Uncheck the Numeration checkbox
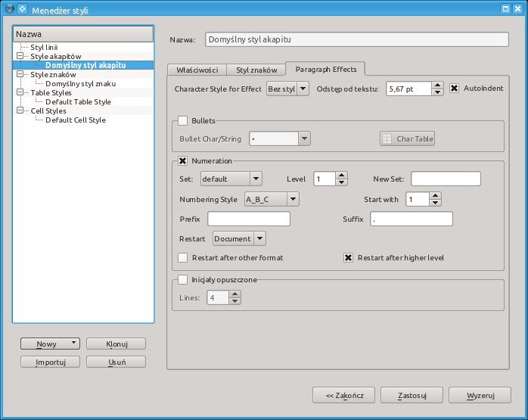Viewport: 528px width, 420px height. point(182,161)
